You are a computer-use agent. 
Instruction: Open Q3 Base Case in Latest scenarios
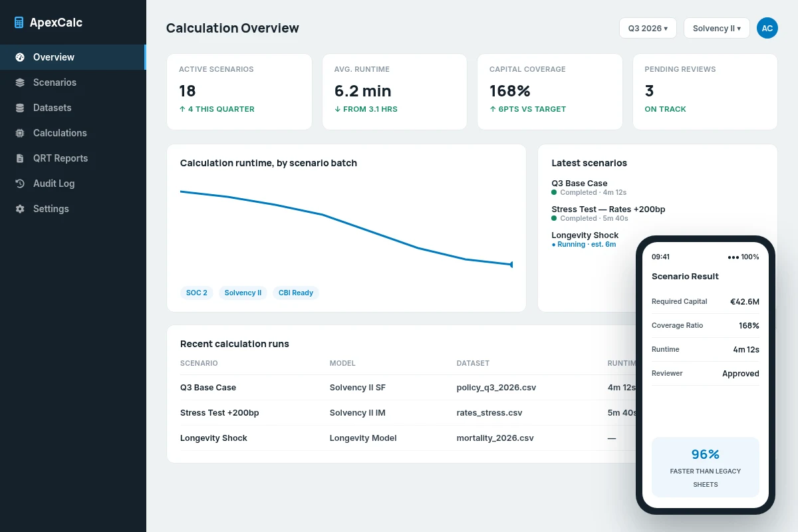(x=579, y=184)
